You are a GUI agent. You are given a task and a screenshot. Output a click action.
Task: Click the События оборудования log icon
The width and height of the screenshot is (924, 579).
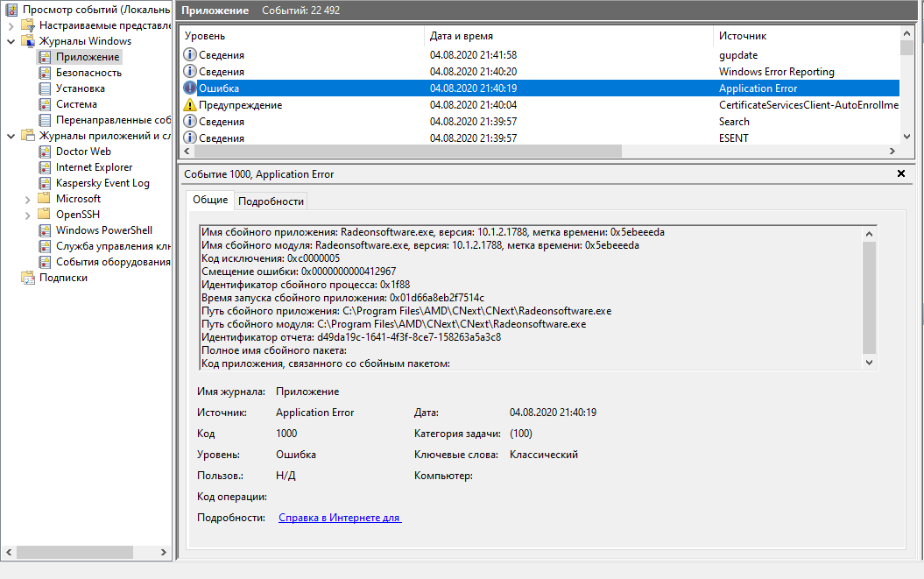pos(45,262)
